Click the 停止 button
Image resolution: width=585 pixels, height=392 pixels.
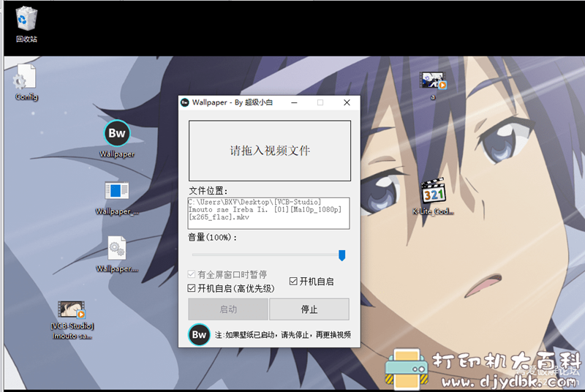[x=309, y=309]
